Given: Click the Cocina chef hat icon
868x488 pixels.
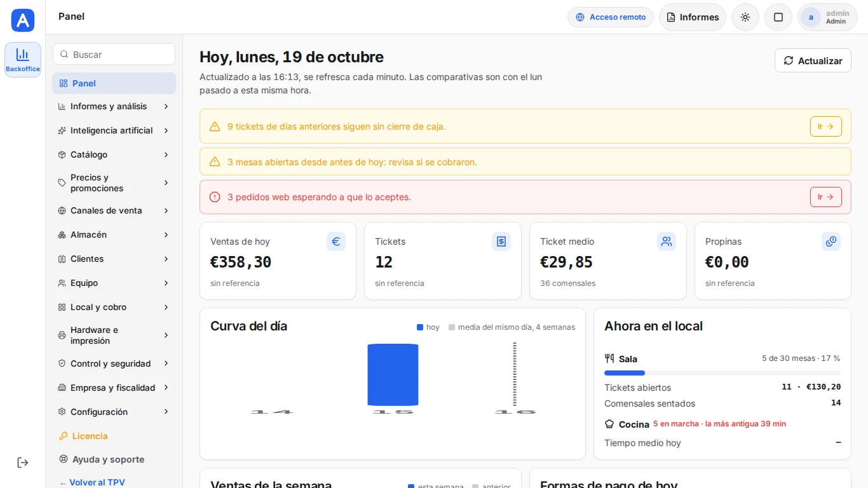Looking at the screenshot, I should click(x=609, y=424).
